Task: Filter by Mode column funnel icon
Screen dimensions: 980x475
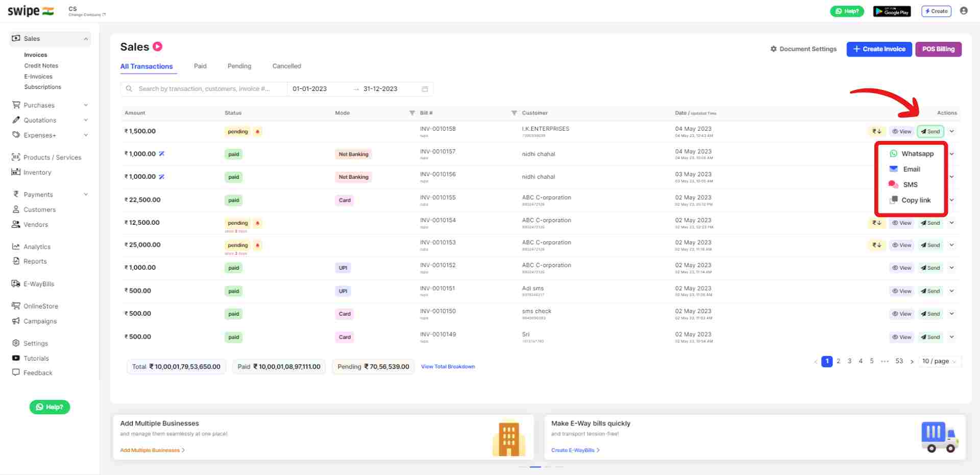Action: coord(412,113)
